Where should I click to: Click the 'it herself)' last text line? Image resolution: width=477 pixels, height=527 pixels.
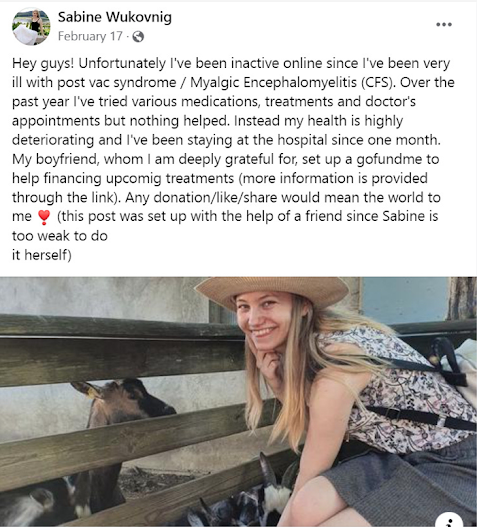42,255
